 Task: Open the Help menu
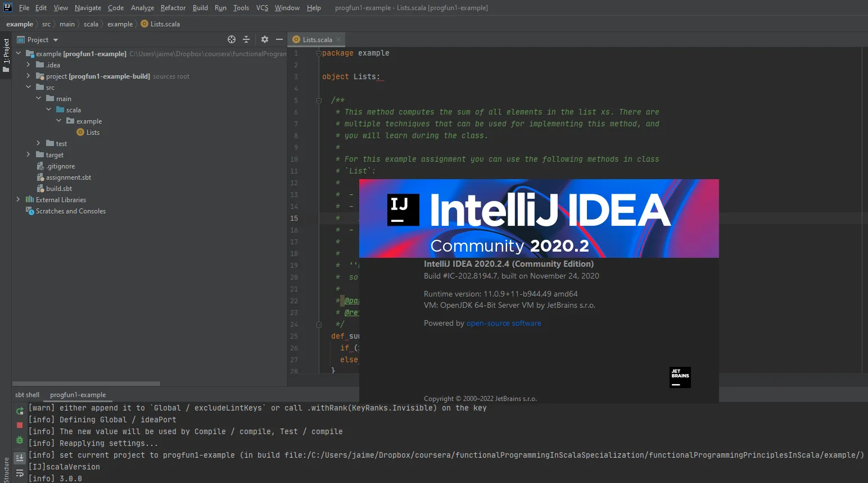pyautogui.click(x=314, y=8)
